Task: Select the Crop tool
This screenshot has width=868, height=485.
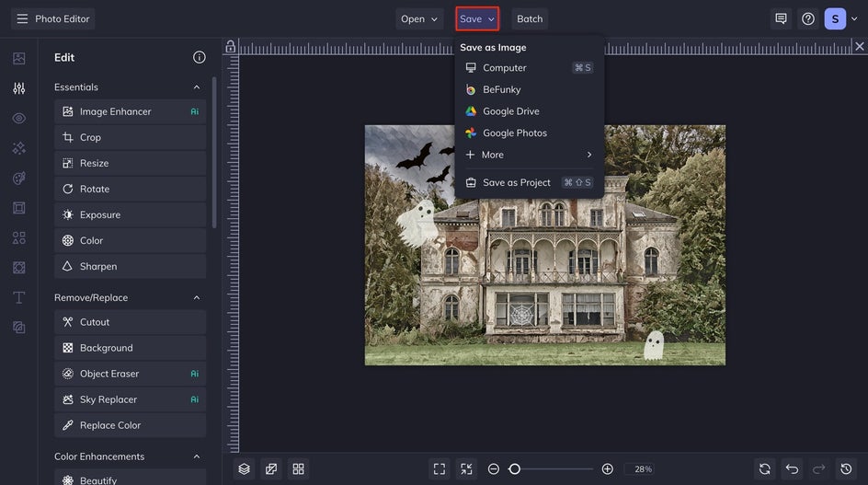Action: click(130, 137)
